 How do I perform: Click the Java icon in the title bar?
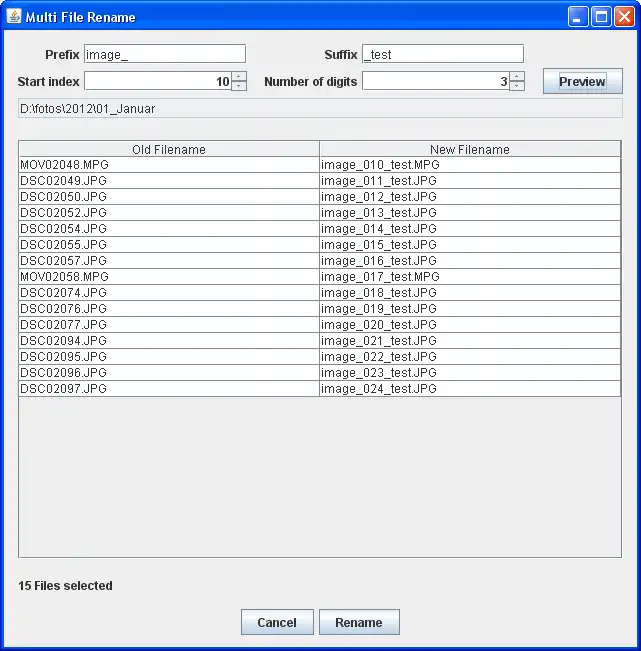[x=14, y=17]
